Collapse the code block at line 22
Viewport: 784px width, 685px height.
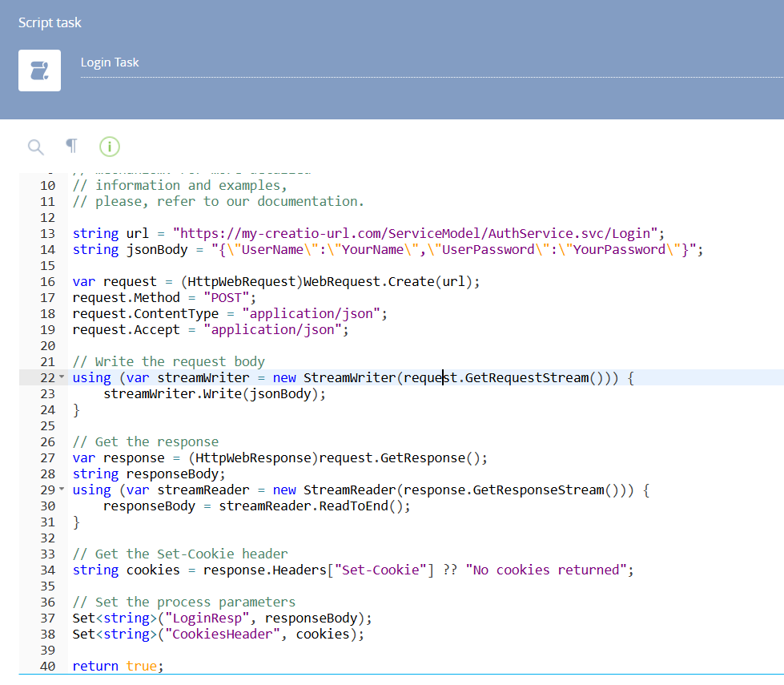tap(62, 377)
